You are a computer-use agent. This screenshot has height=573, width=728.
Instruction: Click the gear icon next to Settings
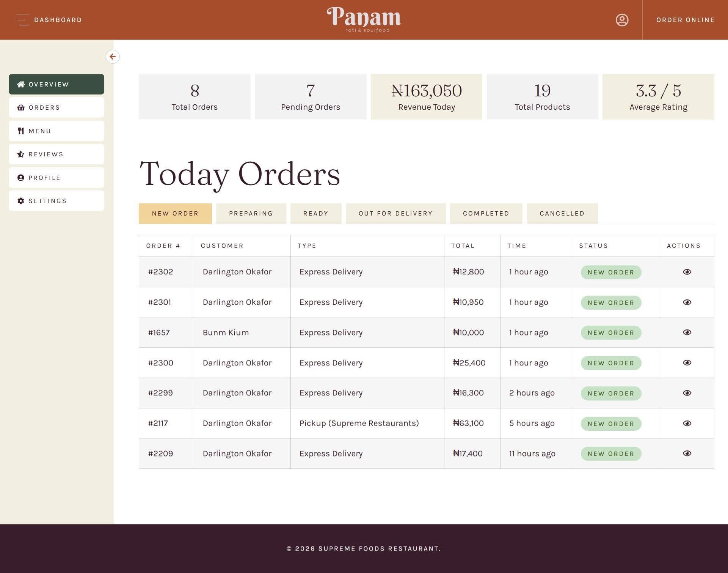click(21, 201)
